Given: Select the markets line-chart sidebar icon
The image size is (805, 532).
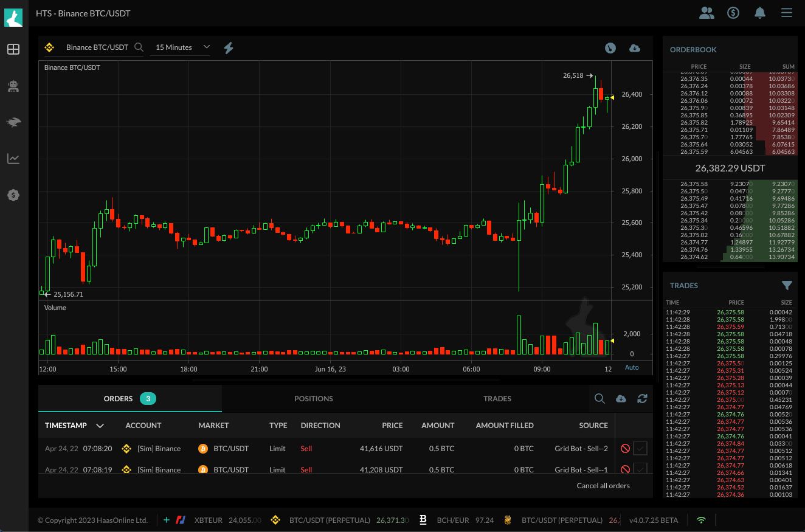Looking at the screenshot, I should coord(13,159).
